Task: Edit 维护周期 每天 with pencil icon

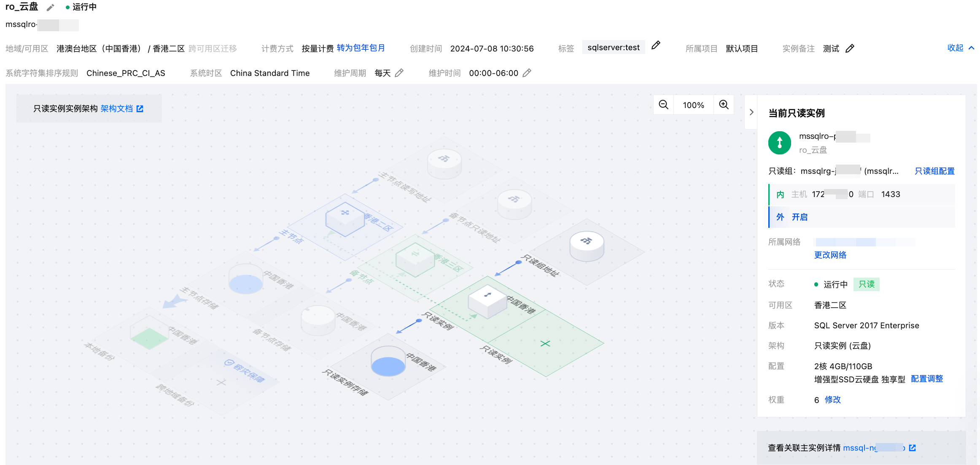Action: click(x=399, y=73)
